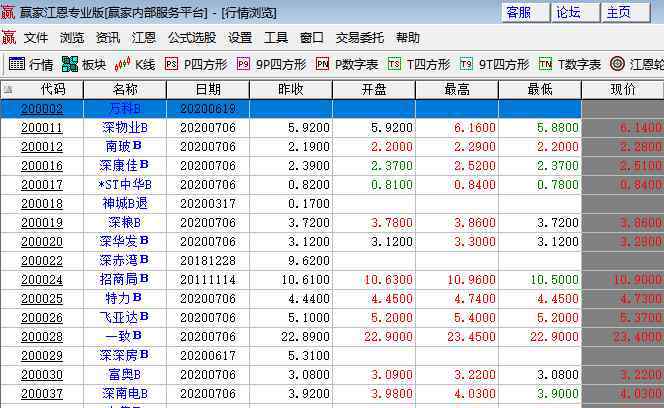Sort by the 名称 column header

tap(125, 89)
